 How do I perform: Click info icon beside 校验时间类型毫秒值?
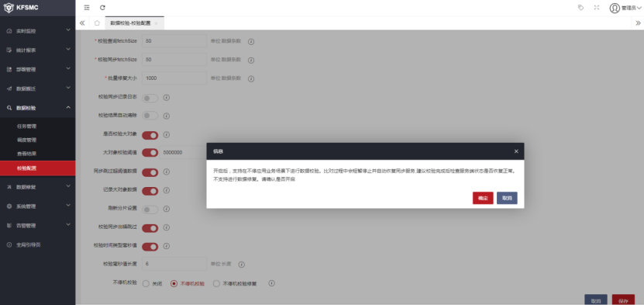coord(167,246)
